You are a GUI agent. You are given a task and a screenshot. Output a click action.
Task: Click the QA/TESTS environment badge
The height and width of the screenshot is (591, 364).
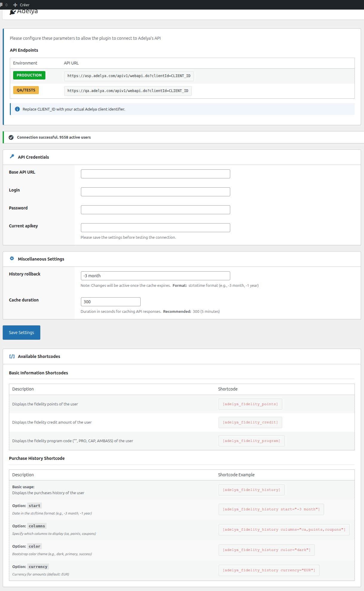click(x=26, y=90)
